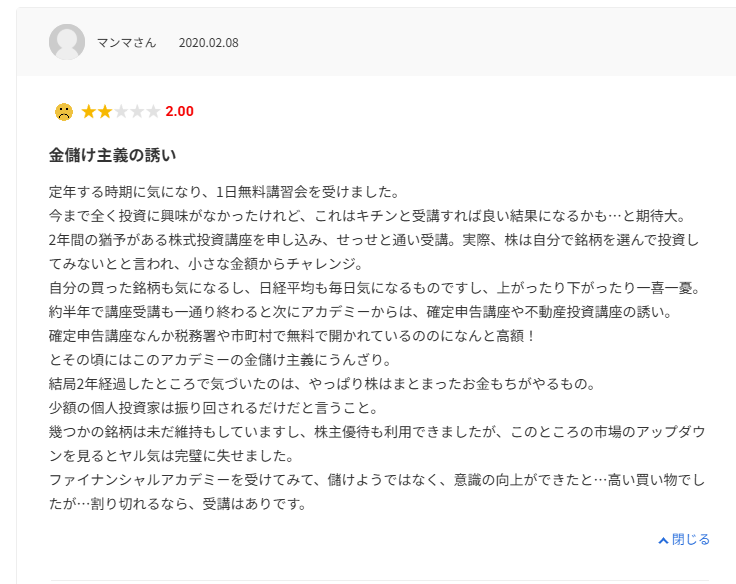736x584 pixels.
Task: Click the fourth gray rating star
Action: point(137,111)
